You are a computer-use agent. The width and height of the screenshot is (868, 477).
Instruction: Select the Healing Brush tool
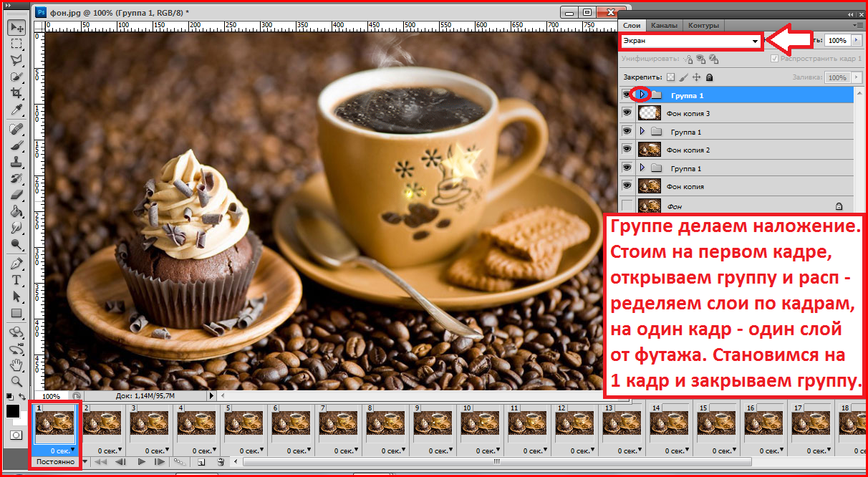16,129
